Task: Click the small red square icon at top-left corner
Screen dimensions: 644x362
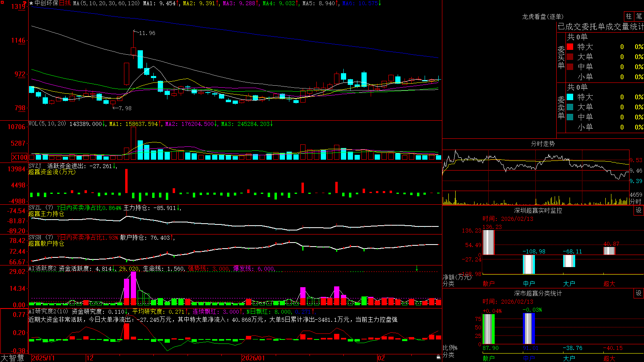Action: [2, 2]
